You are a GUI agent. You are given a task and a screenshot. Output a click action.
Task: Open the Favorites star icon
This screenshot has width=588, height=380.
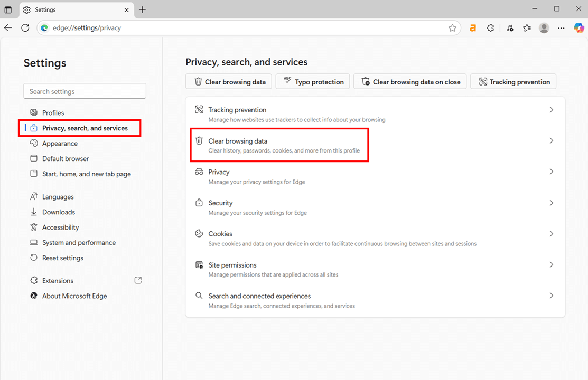[x=526, y=27]
